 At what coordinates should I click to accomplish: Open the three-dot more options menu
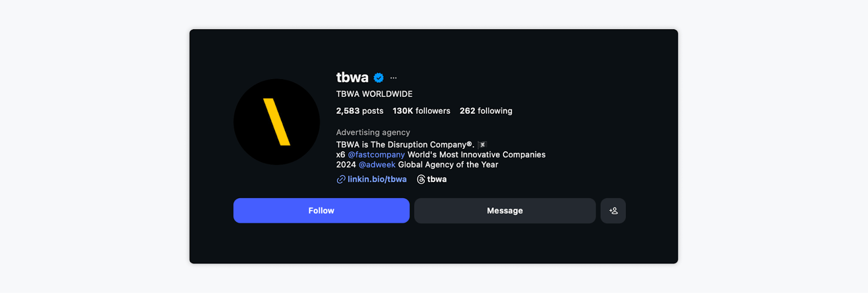tap(393, 78)
